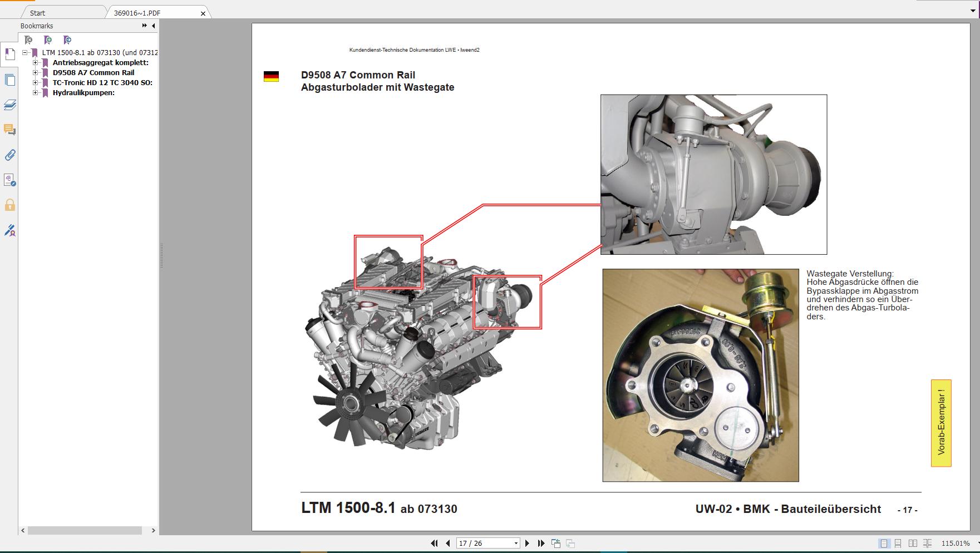This screenshot has height=553, width=980.
Task: Expand the D9508 A7 Common Rail bookmark
Action: coord(35,72)
